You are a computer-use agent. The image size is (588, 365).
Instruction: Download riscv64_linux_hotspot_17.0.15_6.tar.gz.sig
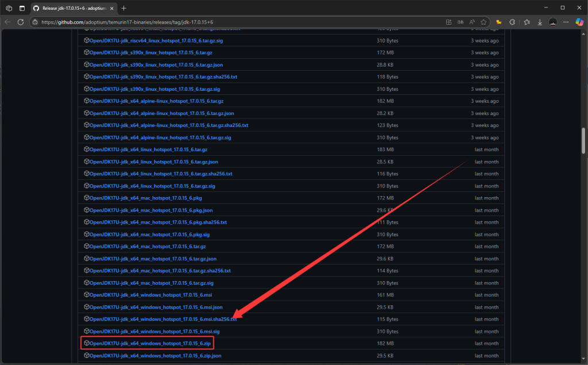[156, 41]
